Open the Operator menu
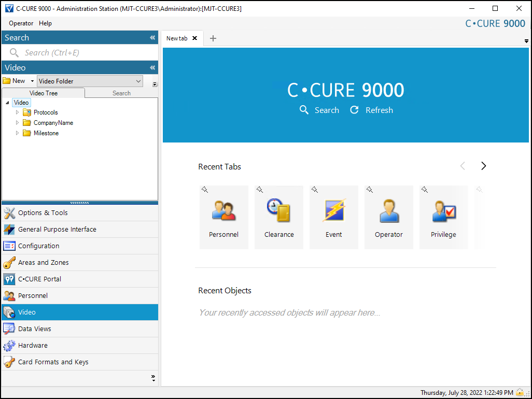The image size is (532, 399). [21, 23]
